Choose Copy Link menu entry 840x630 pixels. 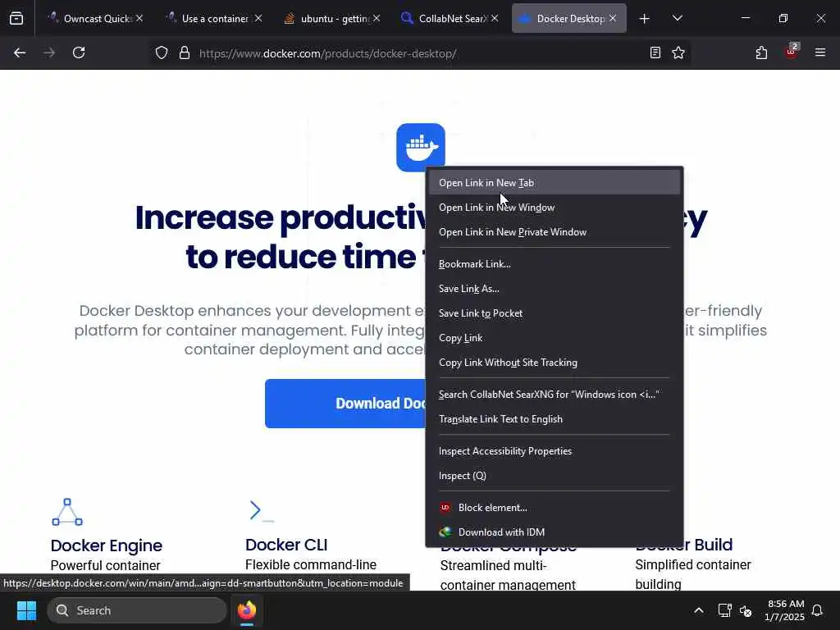555,338
